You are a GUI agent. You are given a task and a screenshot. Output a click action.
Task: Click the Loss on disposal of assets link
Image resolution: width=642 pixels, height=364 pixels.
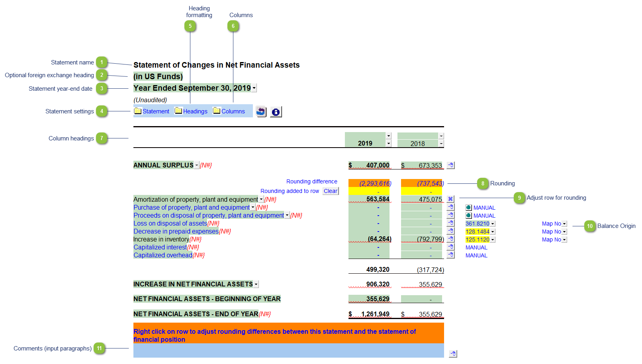click(x=170, y=224)
